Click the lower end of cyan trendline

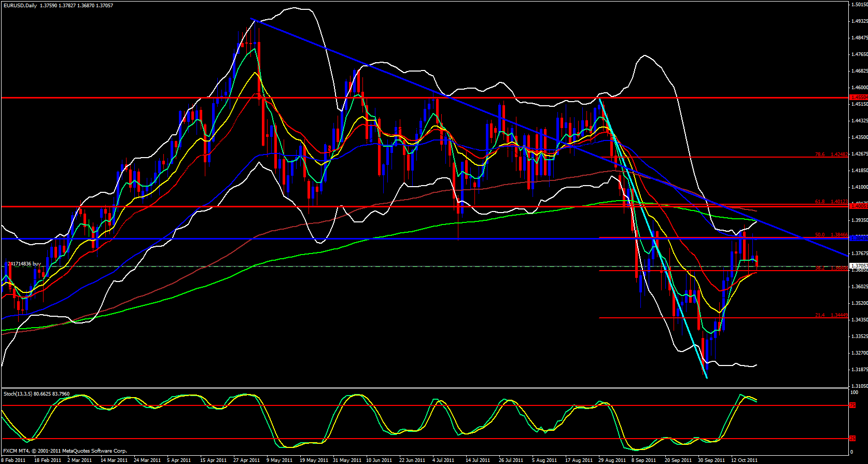[706, 377]
